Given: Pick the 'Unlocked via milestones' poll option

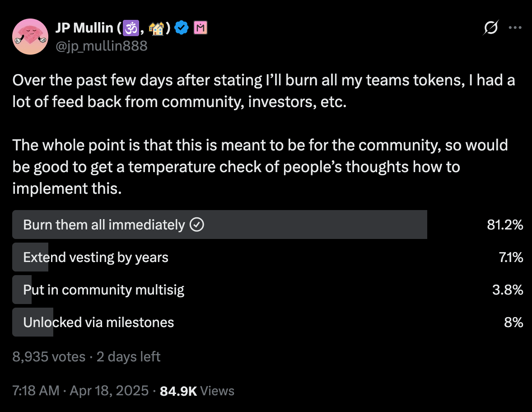Looking at the screenshot, I should (98, 322).
